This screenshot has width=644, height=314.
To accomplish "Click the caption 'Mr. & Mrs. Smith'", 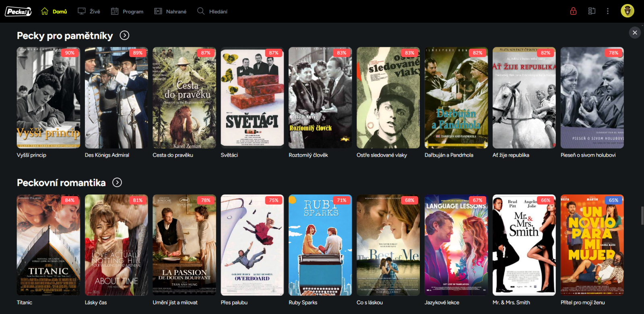I will tap(512, 302).
